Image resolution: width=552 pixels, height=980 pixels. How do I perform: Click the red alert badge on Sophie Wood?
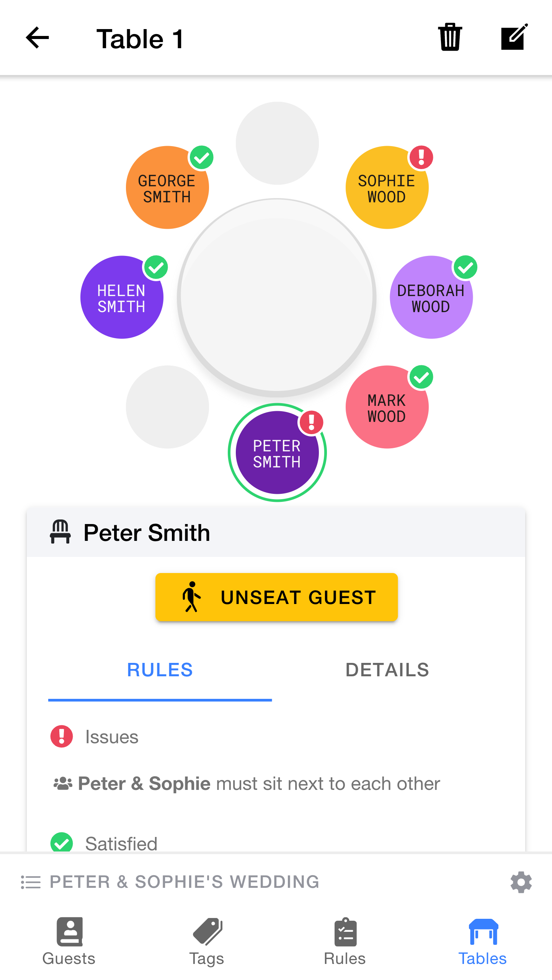[421, 157]
